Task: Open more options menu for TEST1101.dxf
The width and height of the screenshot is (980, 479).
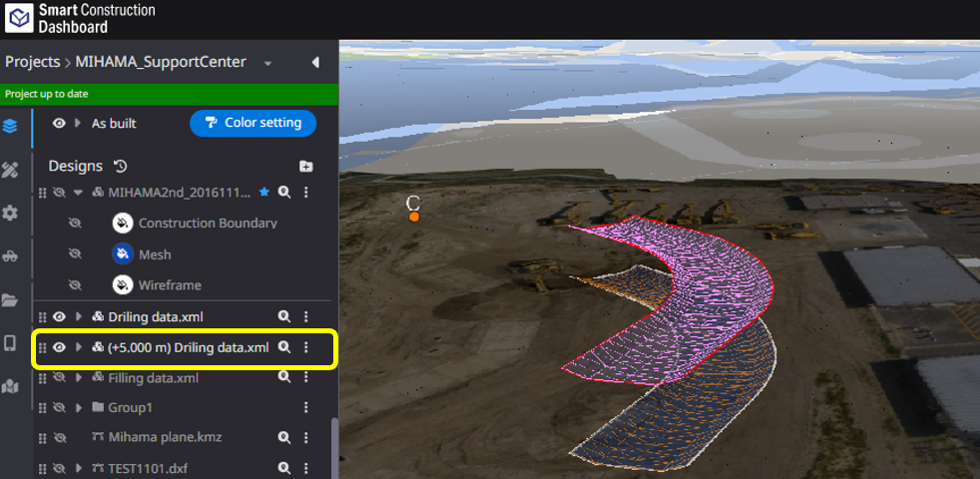Action: point(306,468)
